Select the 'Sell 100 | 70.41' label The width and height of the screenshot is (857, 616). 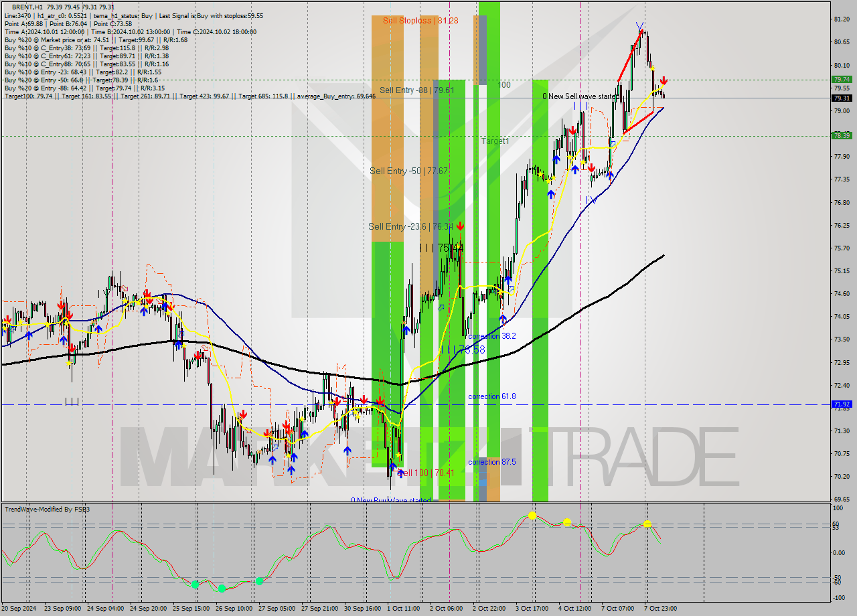426,473
